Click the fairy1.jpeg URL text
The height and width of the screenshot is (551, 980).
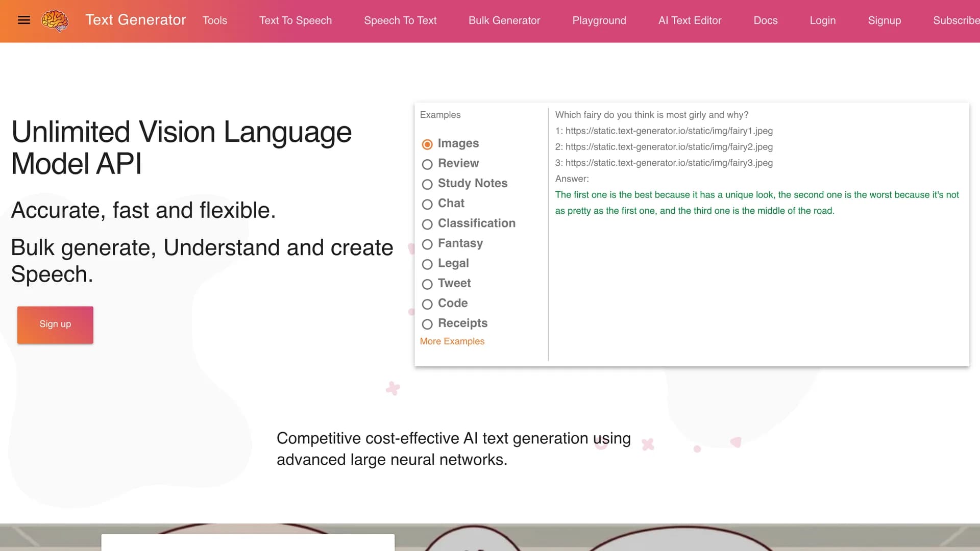coord(669,131)
